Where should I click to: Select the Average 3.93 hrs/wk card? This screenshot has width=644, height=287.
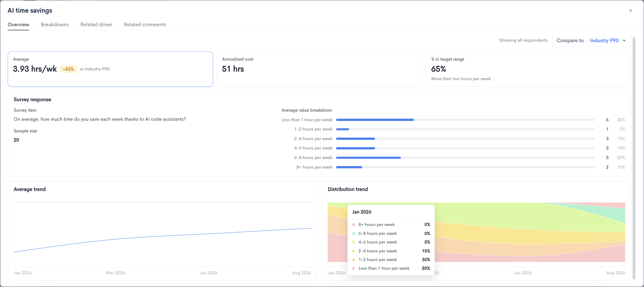click(x=110, y=69)
